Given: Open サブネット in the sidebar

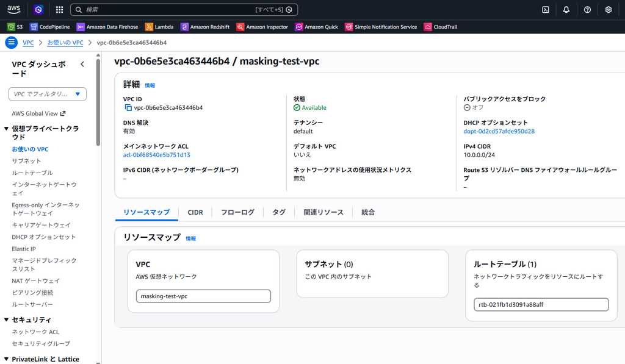Looking at the screenshot, I should 26,161.
